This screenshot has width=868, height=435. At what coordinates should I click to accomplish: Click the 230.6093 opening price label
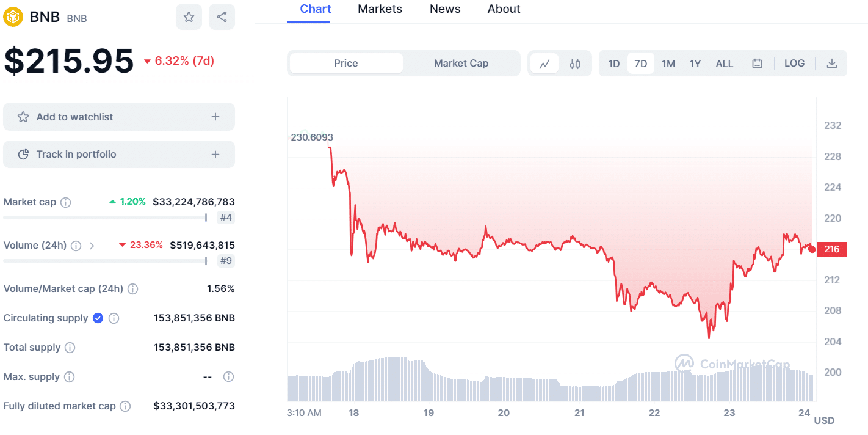point(312,137)
